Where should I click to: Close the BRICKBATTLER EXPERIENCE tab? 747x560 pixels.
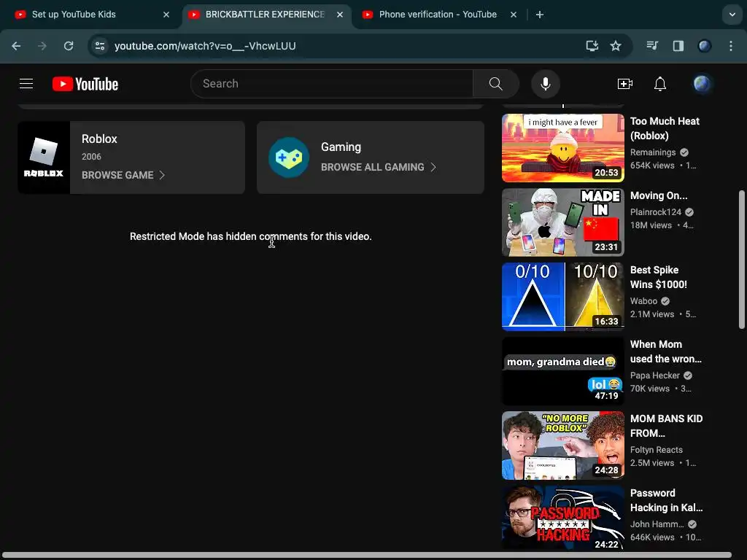[340, 15]
